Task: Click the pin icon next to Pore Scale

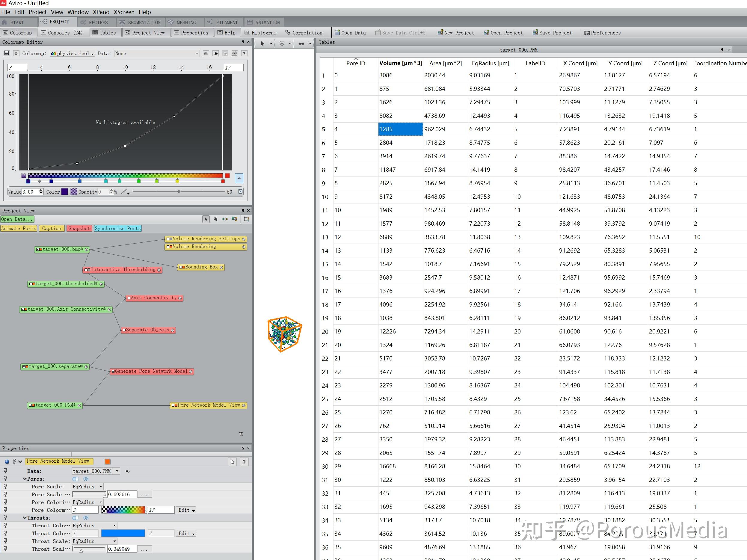Action: 6,486
